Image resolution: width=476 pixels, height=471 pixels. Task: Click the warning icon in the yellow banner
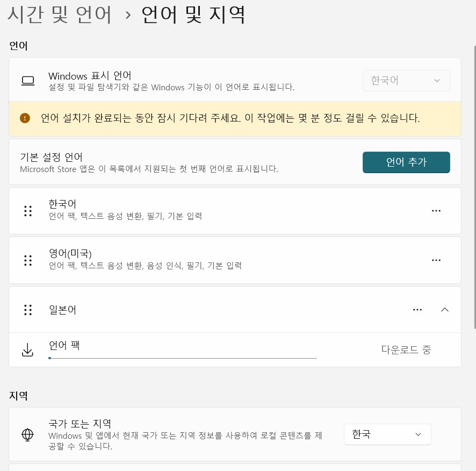click(25, 118)
